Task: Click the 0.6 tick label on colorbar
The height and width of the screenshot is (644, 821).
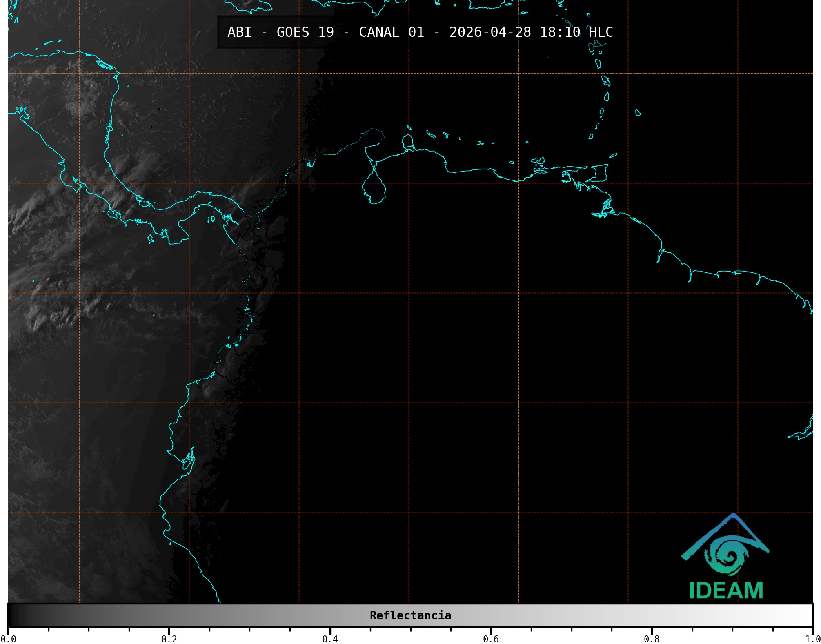Action: point(491,639)
